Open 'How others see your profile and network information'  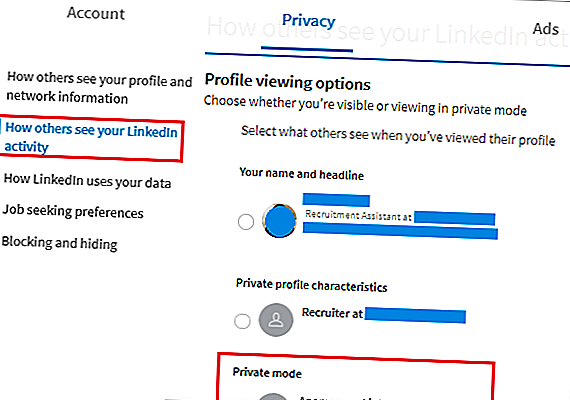click(99, 88)
